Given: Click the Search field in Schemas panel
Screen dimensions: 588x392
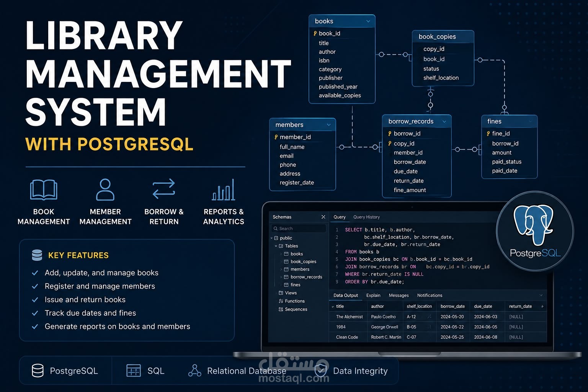Looking at the screenshot, I should tap(299, 229).
